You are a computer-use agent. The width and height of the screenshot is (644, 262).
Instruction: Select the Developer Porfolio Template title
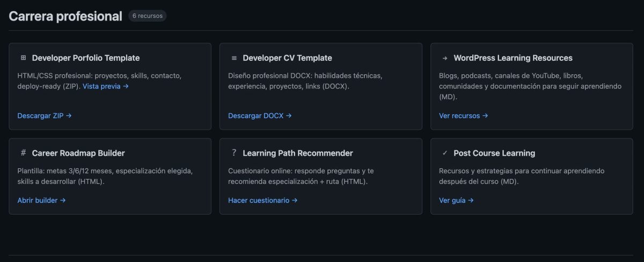pyautogui.click(x=85, y=58)
